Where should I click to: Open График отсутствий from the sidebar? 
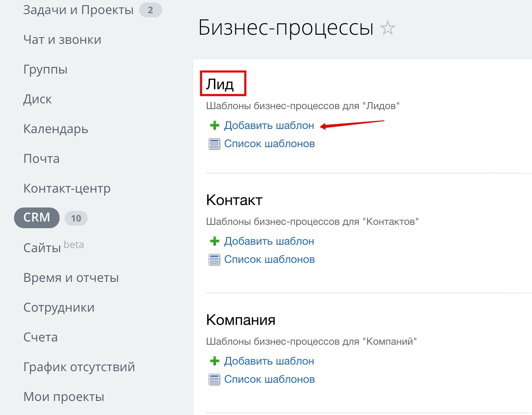(x=79, y=367)
